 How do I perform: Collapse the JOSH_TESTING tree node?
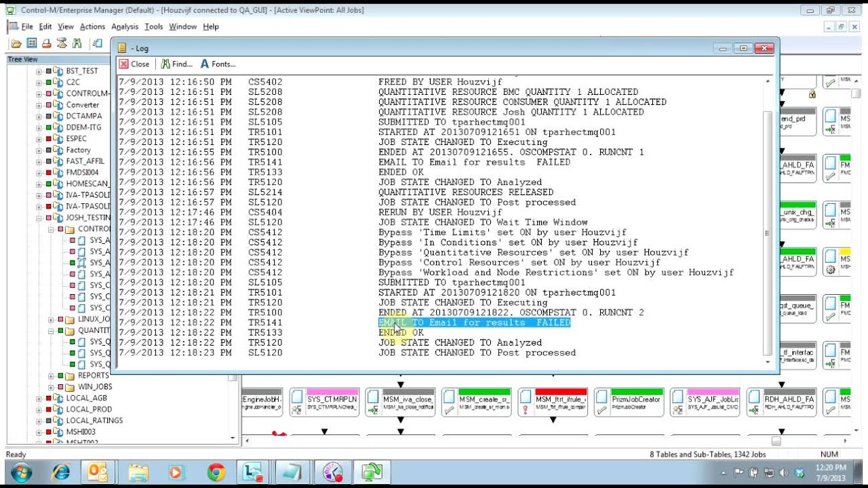(x=39, y=218)
